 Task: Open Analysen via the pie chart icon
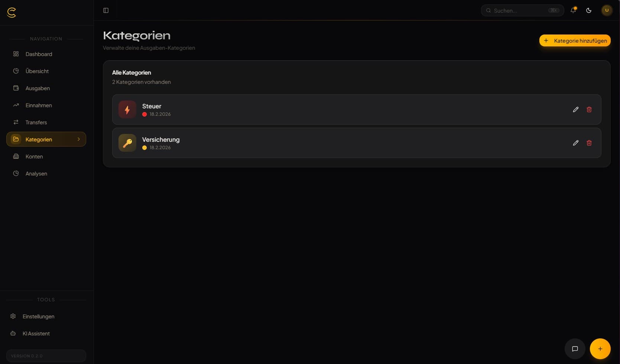point(16,173)
